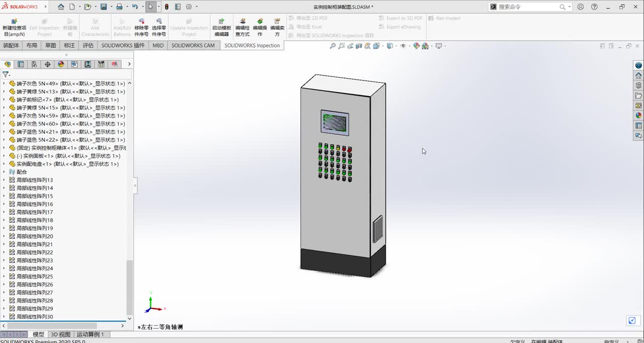Open SOLIDWORKS Resources home task pane icon
644x343 pixels.
pyautogui.click(x=638, y=75)
